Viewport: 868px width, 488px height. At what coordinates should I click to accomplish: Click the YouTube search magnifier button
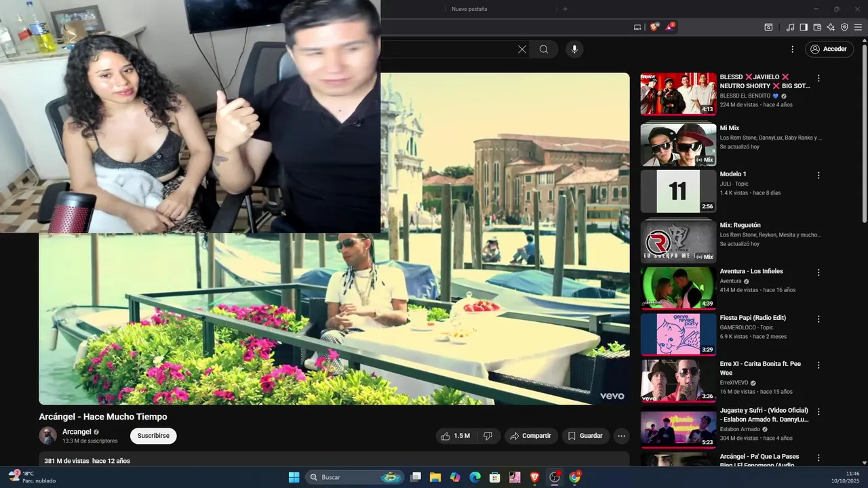[544, 49]
